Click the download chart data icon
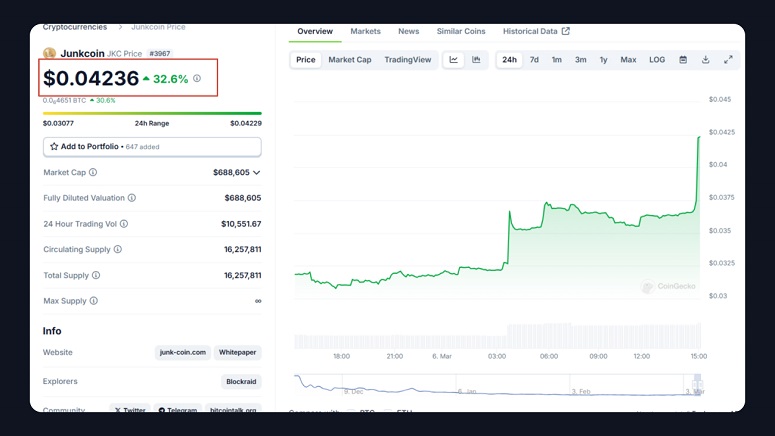This screenshot has height=436, width=775. coord(705,60)
